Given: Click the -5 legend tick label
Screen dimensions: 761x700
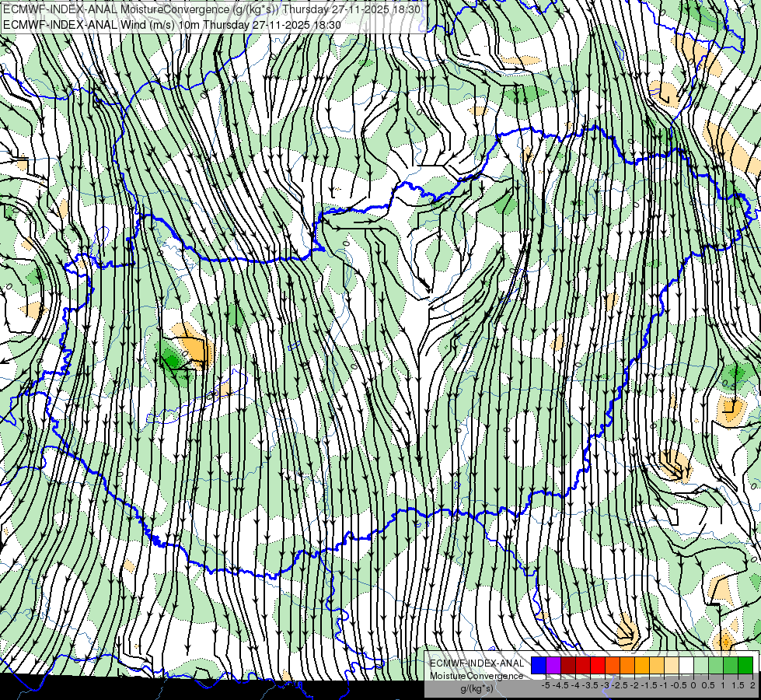Looking at the screenshot, I should (x=546, y=685).
